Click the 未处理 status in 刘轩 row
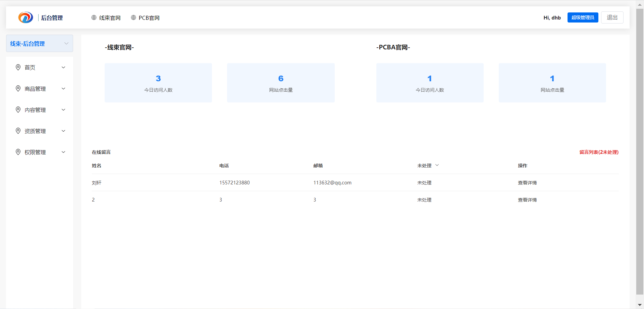 click(x=424, y=183)
